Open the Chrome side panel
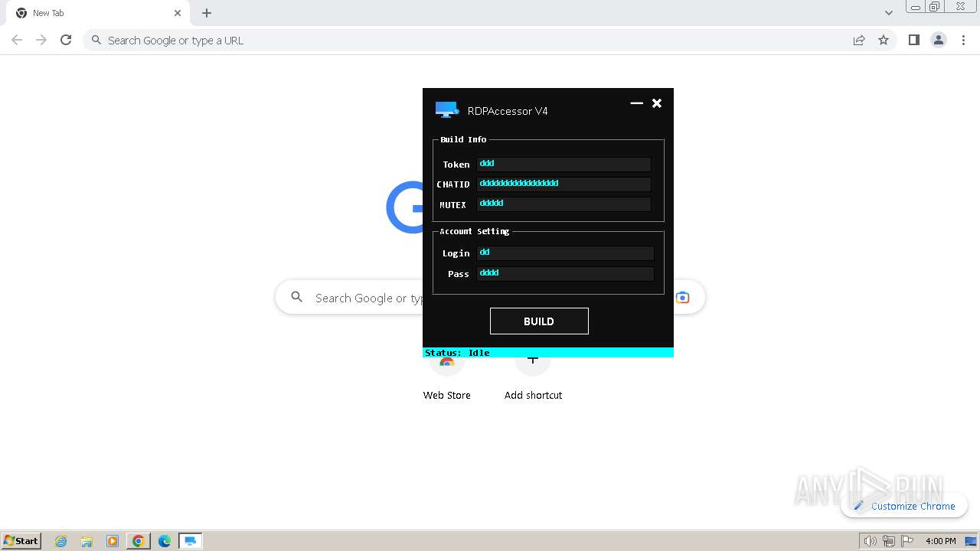Screen dimensions: 980x551 pos(913,40)
